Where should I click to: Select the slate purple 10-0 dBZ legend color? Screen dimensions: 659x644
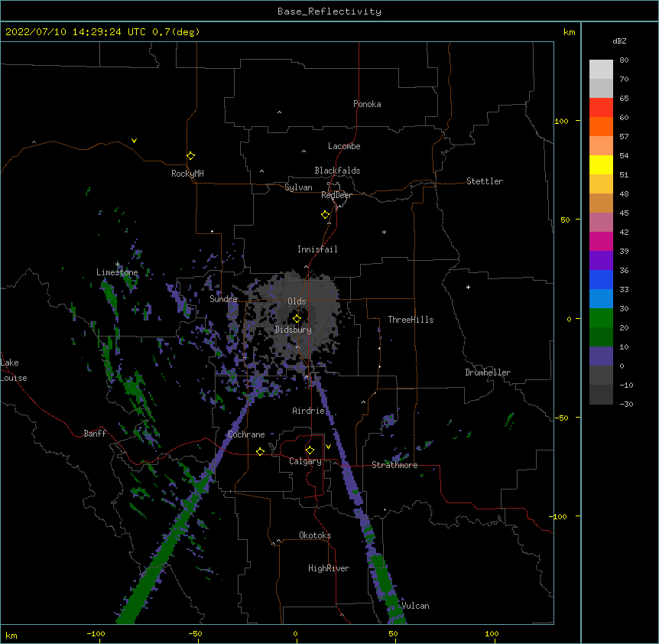[x=601, y=356]
